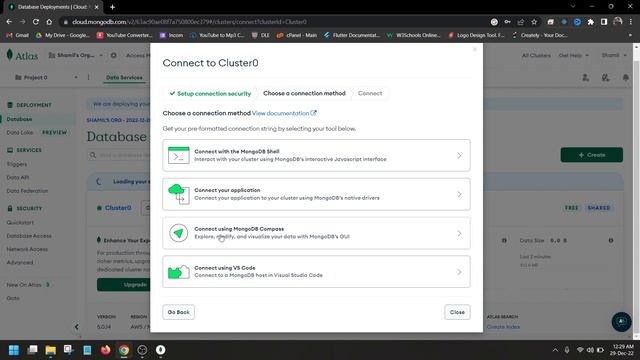640x360 pixels.
Task: Click the notifications bell icon
Action: pyautogui.click(x=626, y=78)
